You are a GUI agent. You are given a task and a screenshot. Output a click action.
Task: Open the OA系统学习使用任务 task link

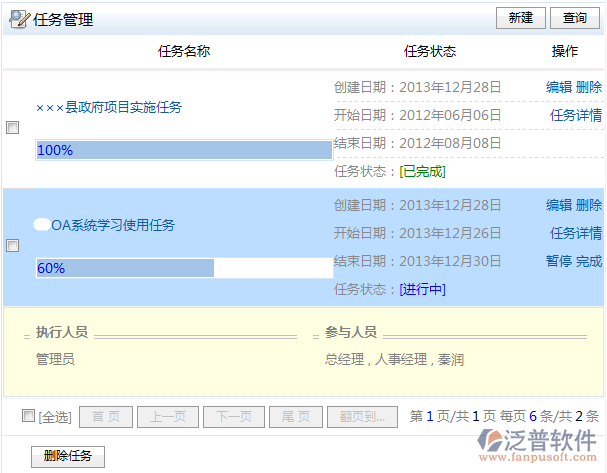112,225
